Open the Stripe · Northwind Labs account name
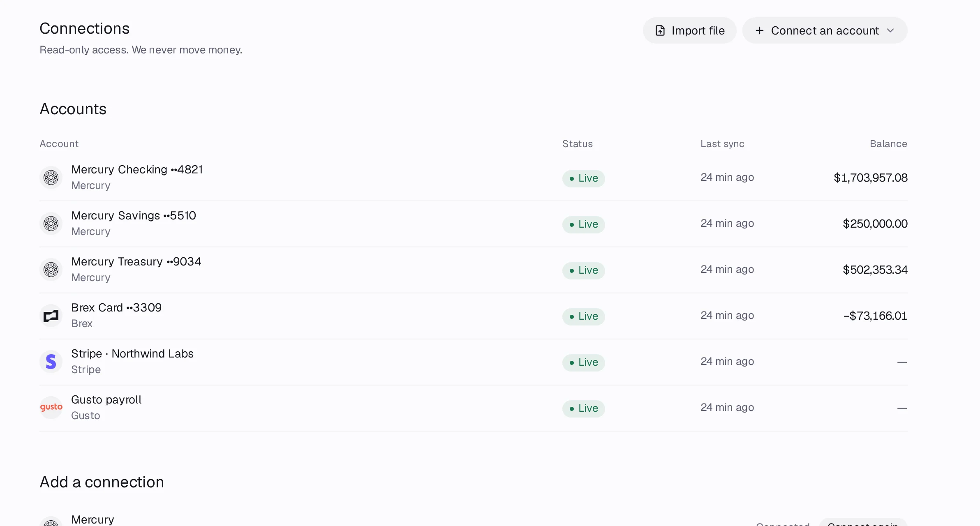The height and width of the screenshot is (526, 980). 132,354
